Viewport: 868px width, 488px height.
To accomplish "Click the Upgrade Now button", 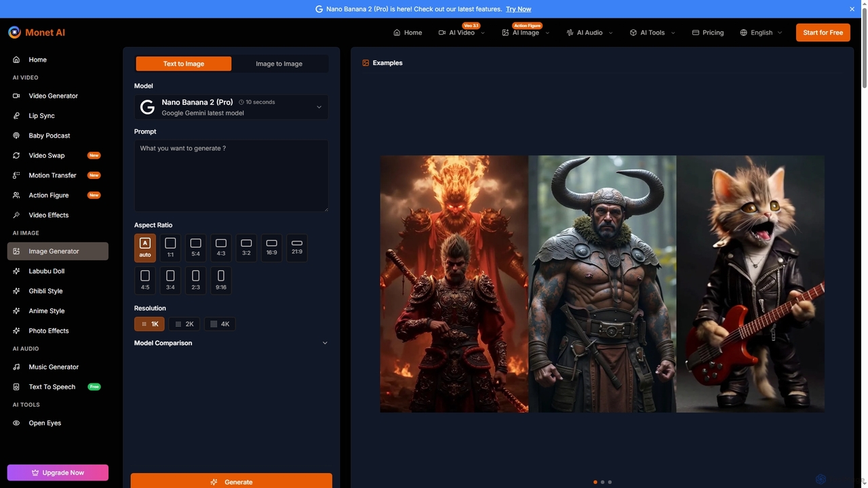I will [x=58, y=472].
